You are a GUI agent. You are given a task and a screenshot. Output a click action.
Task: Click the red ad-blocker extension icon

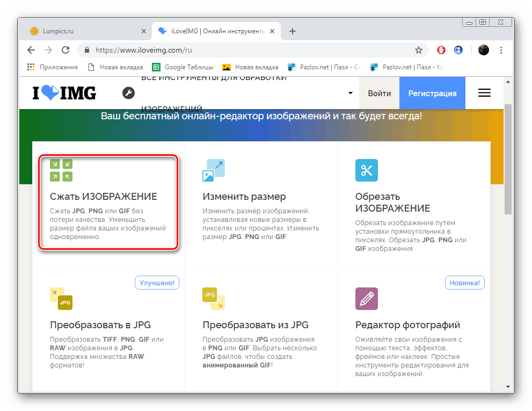pos(441,49)
